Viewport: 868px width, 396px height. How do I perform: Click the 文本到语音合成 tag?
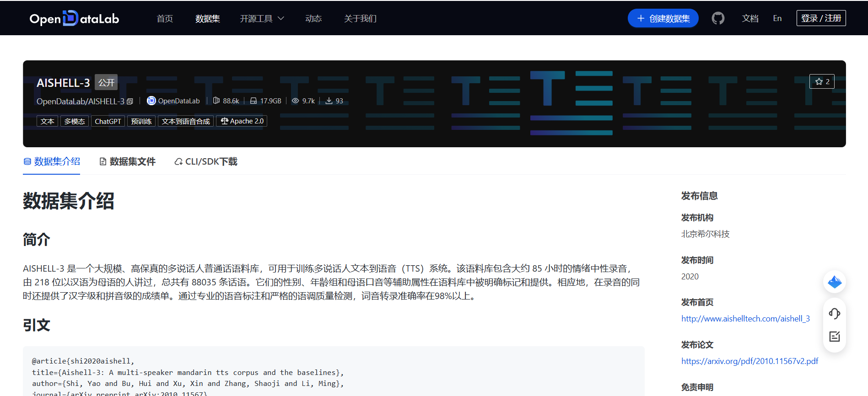point(186,121)
